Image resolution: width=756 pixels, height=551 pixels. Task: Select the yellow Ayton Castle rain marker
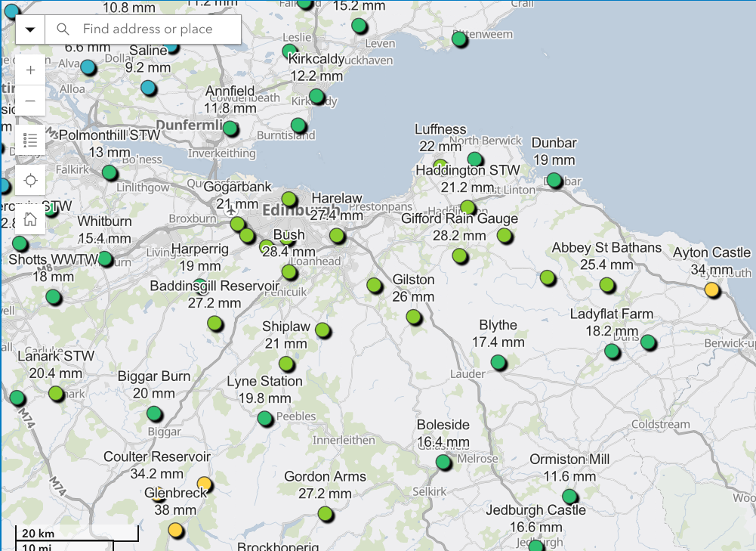(x=712, y=289)
